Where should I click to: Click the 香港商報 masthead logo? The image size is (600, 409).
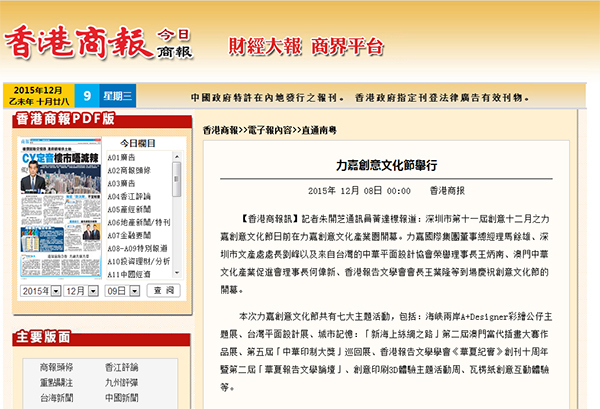pyautogui.click(x=78, y=42)
